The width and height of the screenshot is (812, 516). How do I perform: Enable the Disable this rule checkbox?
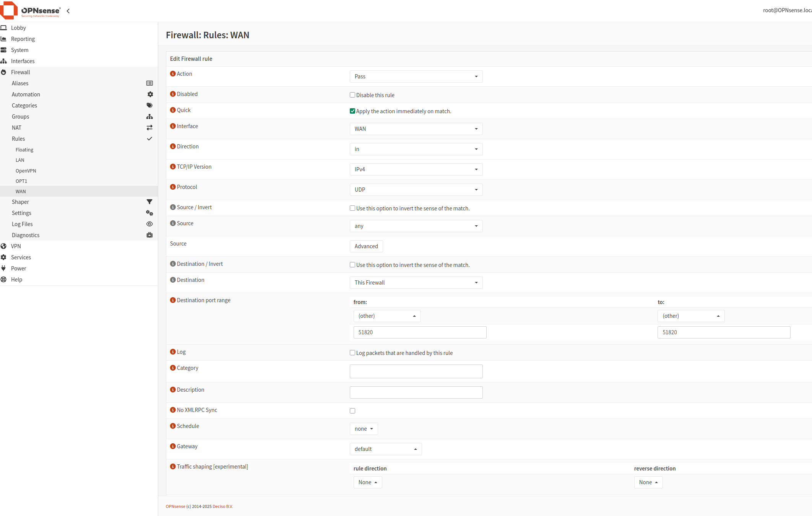coord(352,95)
